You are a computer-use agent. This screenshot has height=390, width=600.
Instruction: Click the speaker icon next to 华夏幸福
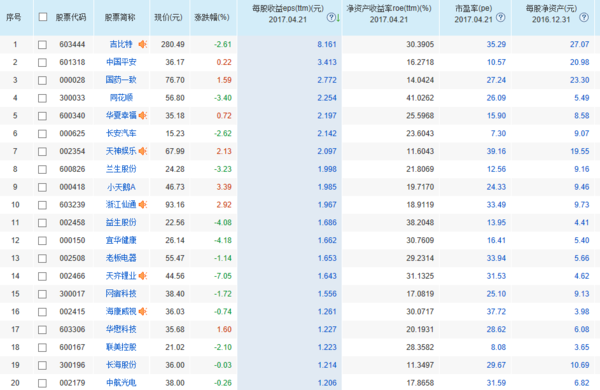point(142,116)
